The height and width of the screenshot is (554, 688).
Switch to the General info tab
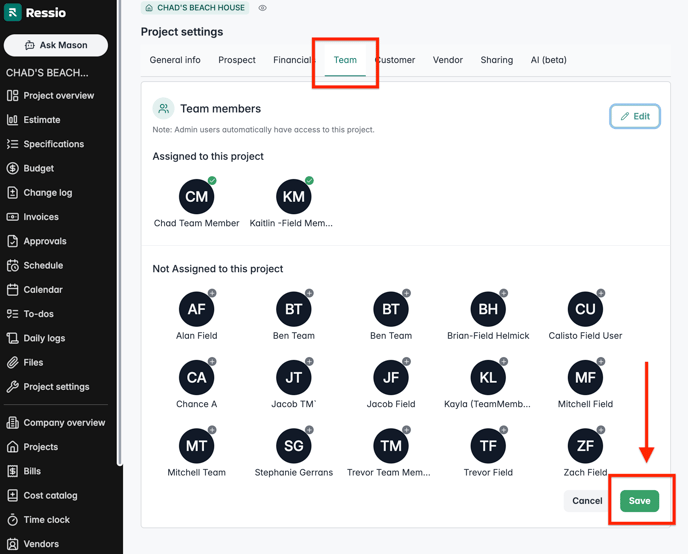click(175, 60)
